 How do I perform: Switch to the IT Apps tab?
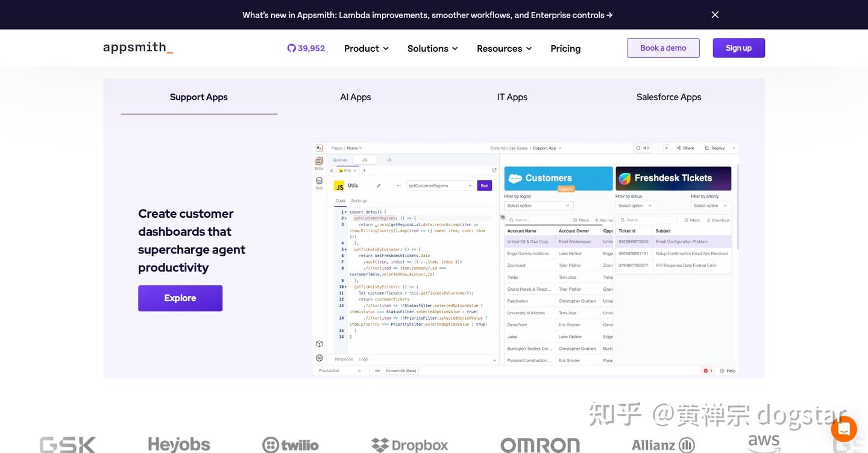coord(512,97)
